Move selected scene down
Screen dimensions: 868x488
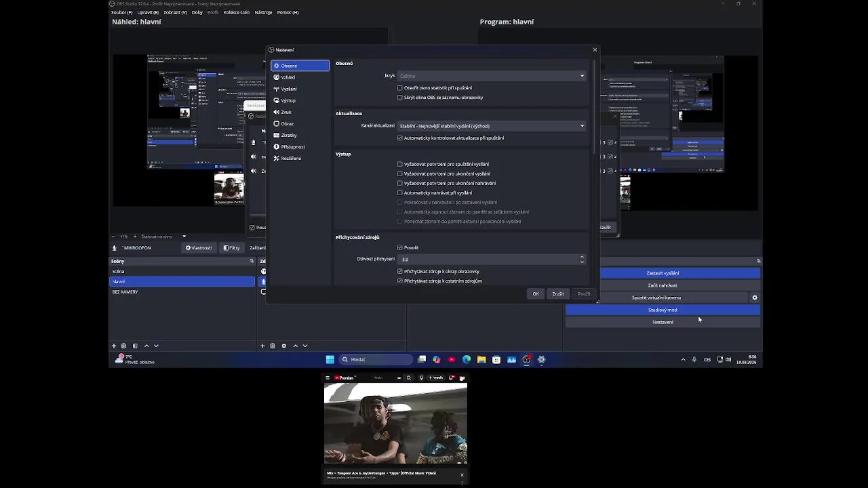click(x=156, y=346)
